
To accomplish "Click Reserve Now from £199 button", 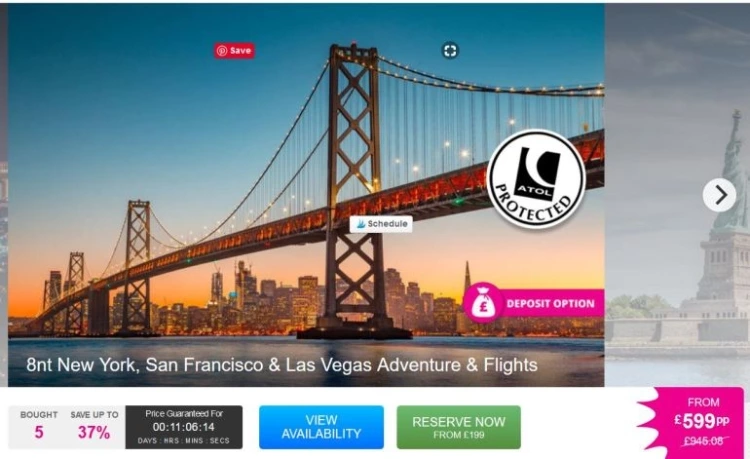I will pyautogui.click(x=459, y=427).
